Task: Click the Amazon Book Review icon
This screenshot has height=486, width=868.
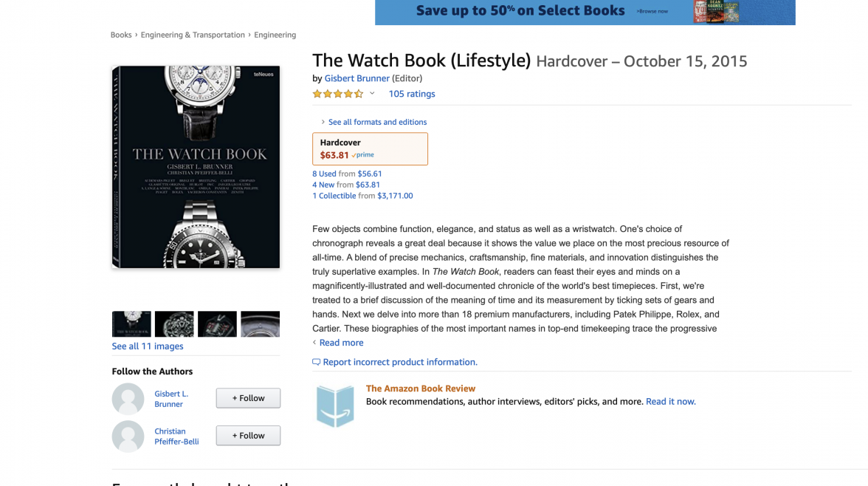Action: coord(335,405)
